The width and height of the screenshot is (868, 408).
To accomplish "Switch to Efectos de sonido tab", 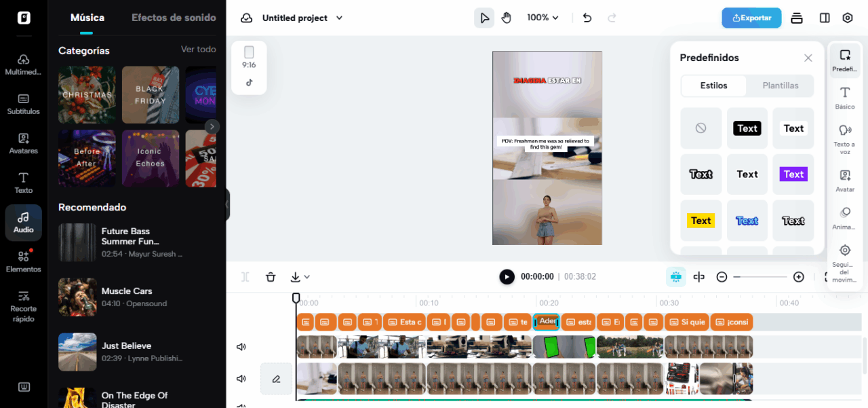I will [174, 18].
